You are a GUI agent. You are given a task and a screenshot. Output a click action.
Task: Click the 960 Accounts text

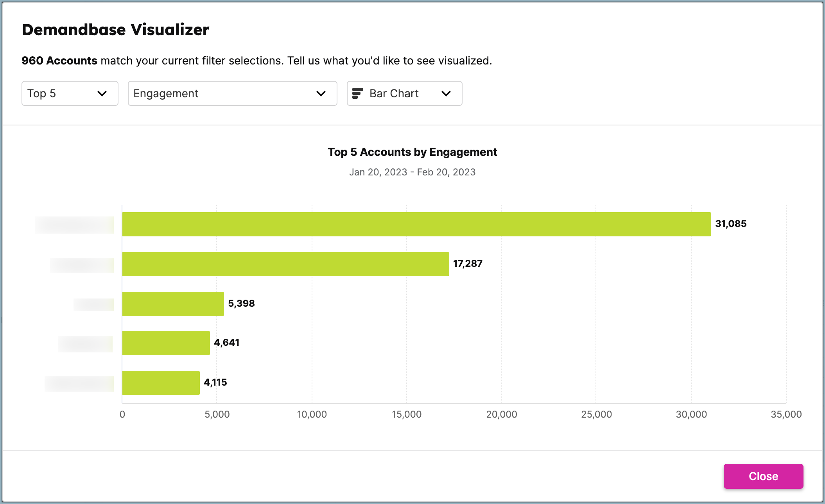[59, 61]
